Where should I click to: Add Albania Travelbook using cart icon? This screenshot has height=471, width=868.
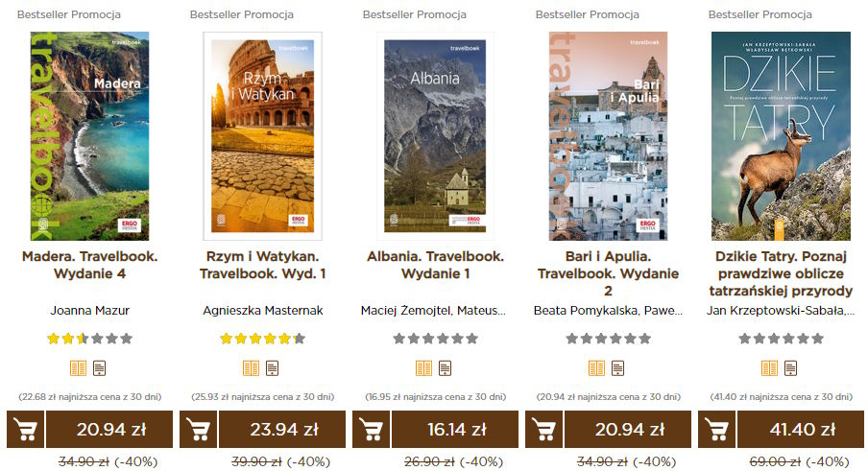tap(371, 429)
